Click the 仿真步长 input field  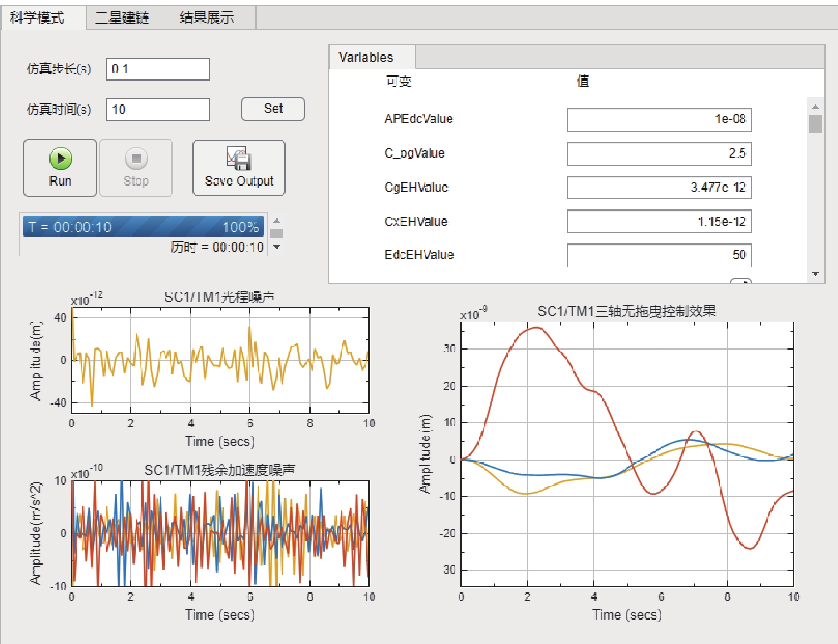click(158, 69)
